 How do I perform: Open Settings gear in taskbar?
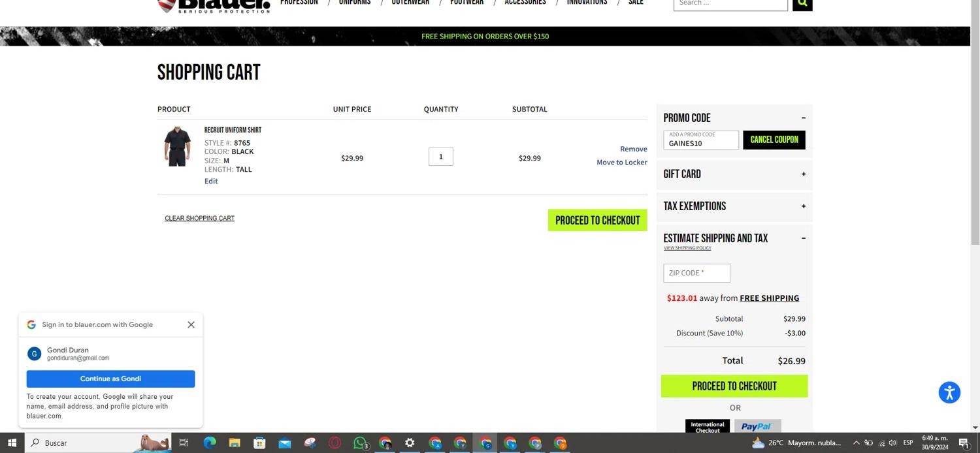coord(410,443)
